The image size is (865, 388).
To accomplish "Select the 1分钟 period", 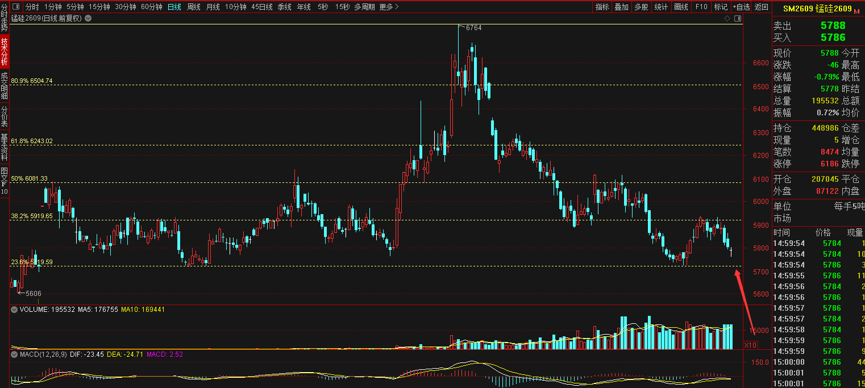I will (53, 7).
